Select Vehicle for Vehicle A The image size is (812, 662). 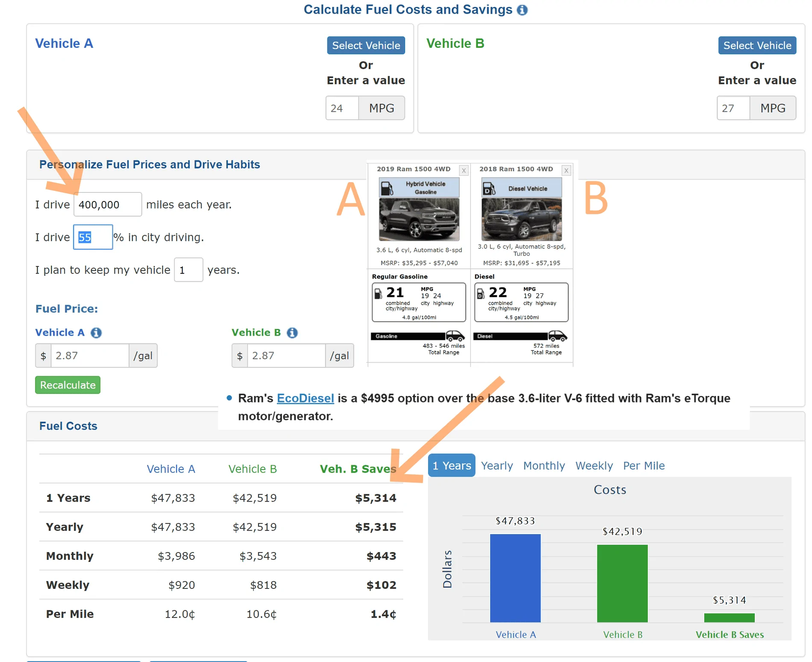click(x=366, y=45)
